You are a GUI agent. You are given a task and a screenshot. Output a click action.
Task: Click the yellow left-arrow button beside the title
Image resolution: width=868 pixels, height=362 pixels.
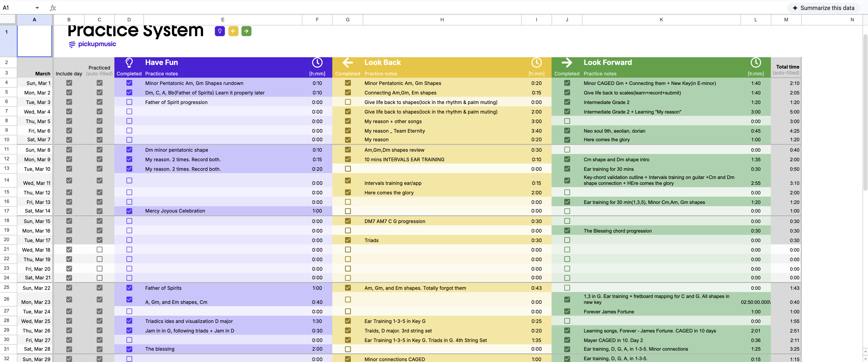233,31
